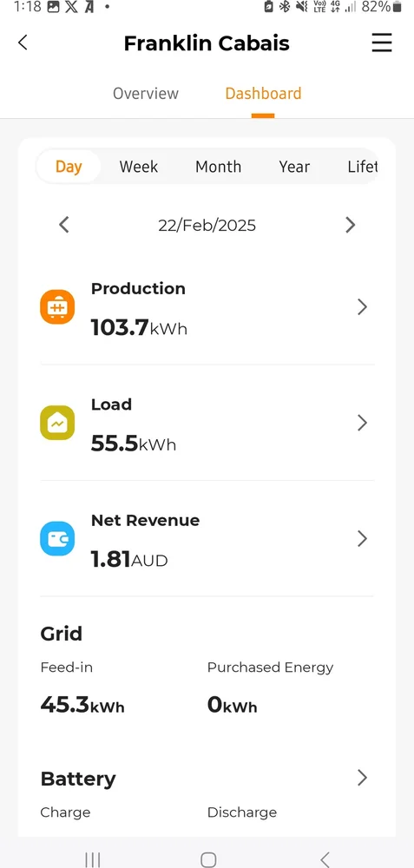Viewport: 414px width, 868px height.
Task: Select the Year period
Action: click(294, 167)
